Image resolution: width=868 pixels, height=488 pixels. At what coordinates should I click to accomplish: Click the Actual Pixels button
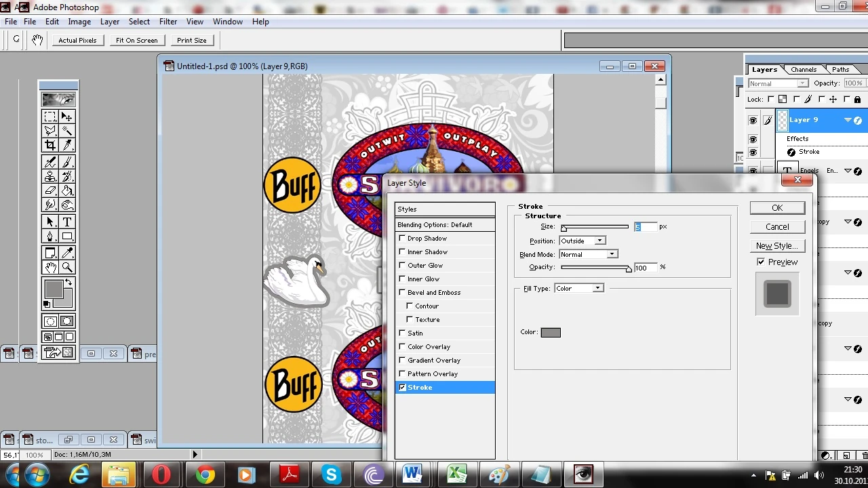click(x=77, y=40)
